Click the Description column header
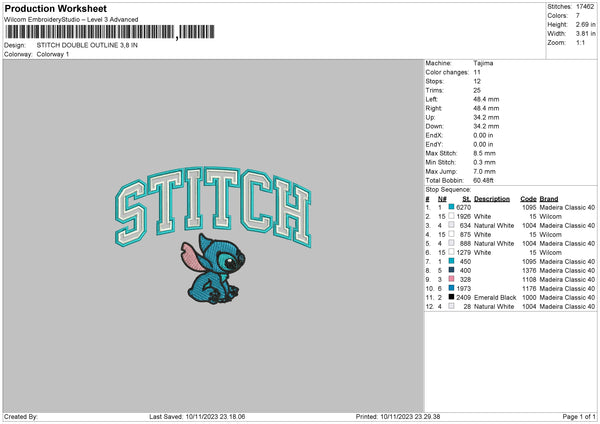The height and width of the screenshot is (424, 600). (x=492, y=199)
